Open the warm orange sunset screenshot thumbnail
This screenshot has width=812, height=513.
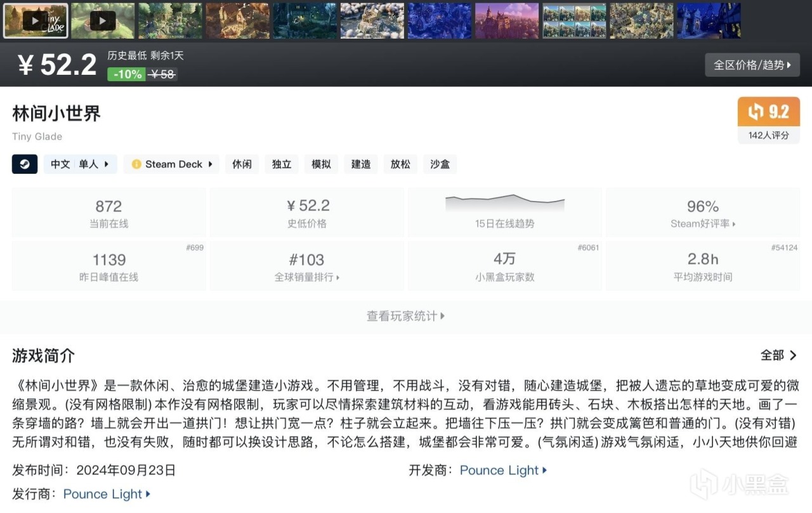pyautogui.click(x=237, y=20)
